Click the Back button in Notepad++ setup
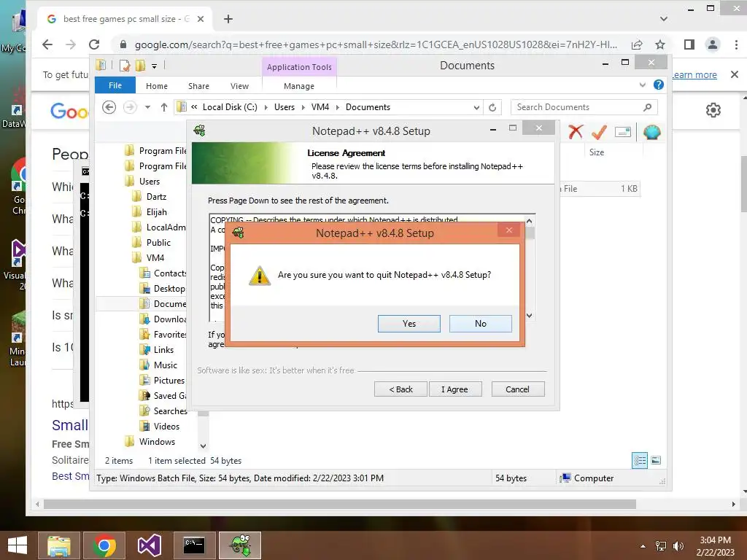The image size is (747, 560). click(400, 389)
